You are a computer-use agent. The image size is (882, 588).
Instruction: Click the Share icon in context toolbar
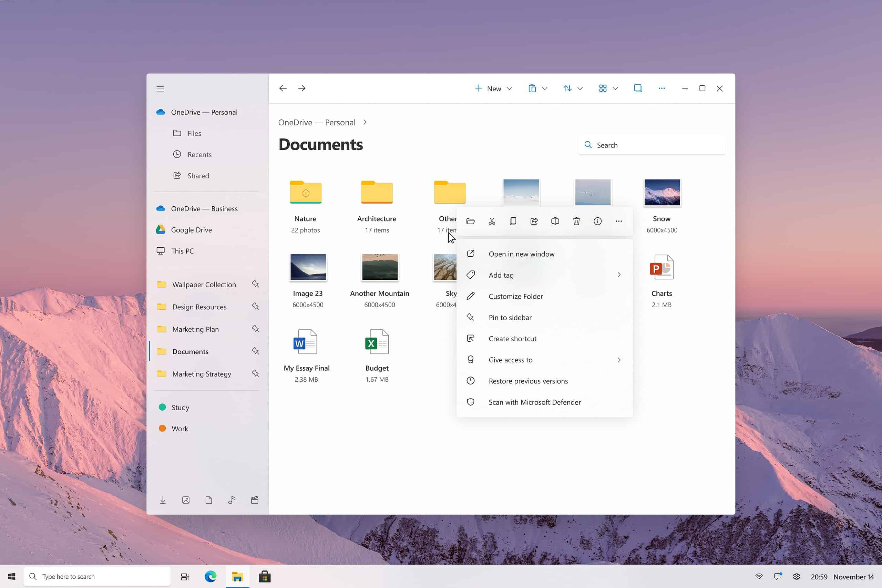pos(534,221)
